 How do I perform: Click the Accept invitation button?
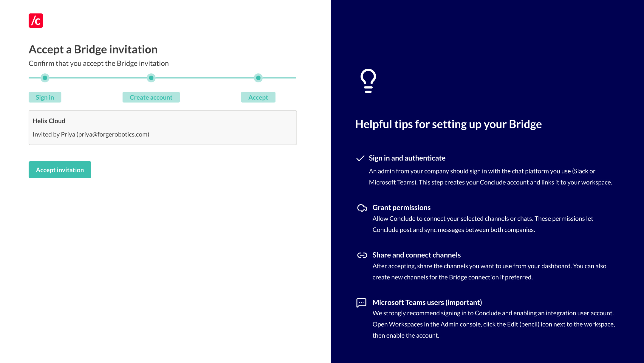pyautogui.click(x=60, y=170)
